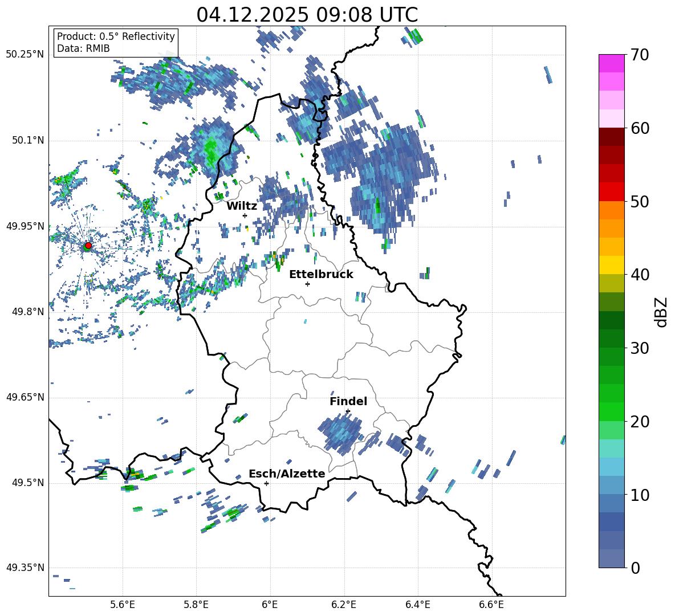
Task: Click the magenta top colorbar segment
Action: tap(611, 64)
